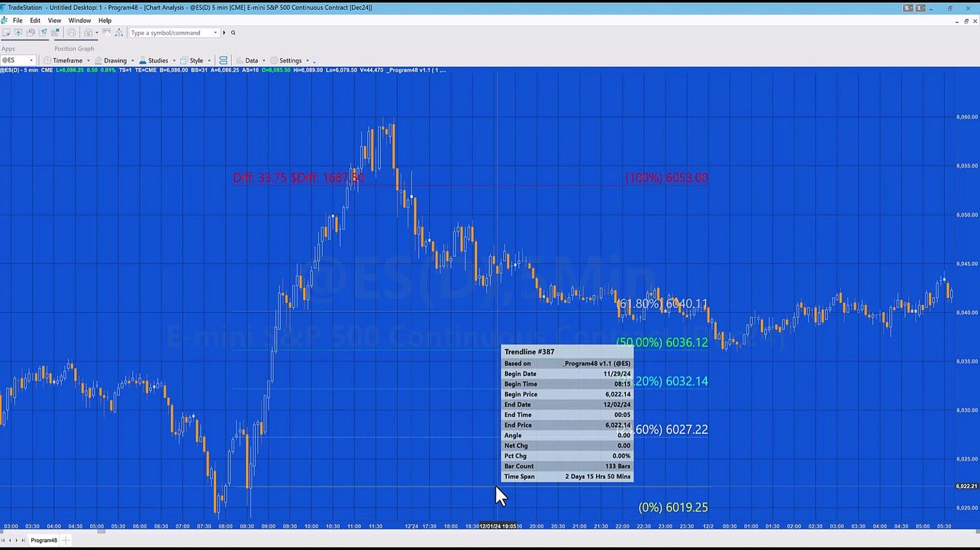Click the first workspace tab scroll arrow
Image resolution: width=980 pixels, height=550 pixels.
[x=3, y=541]
